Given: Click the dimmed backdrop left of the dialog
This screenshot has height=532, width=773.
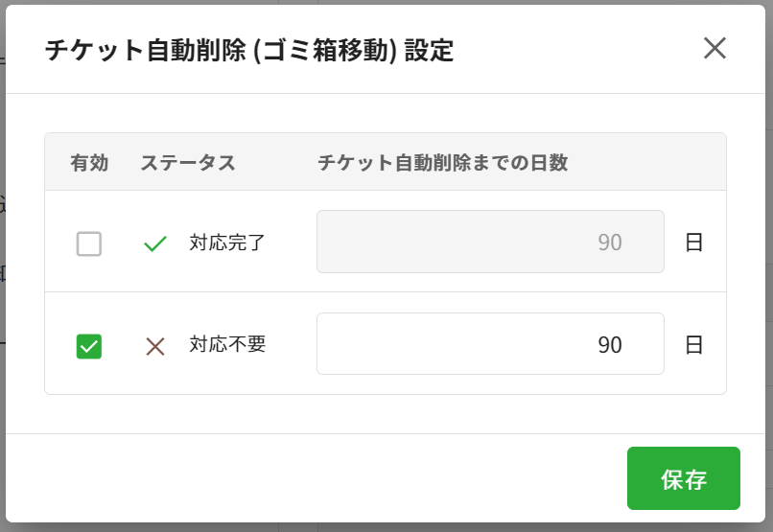Looking at the screenshot, I should click(3, 288).
